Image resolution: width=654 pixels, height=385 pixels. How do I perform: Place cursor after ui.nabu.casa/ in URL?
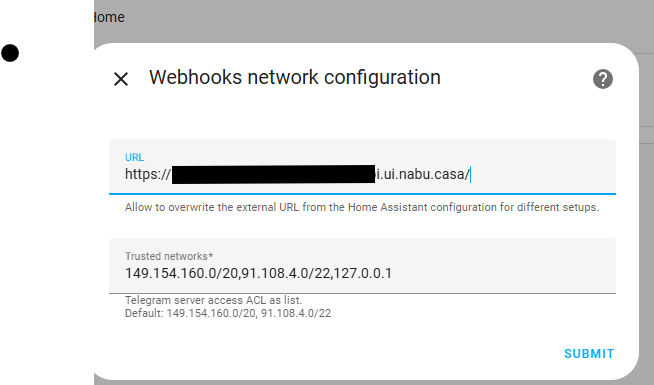coord(470,174)
